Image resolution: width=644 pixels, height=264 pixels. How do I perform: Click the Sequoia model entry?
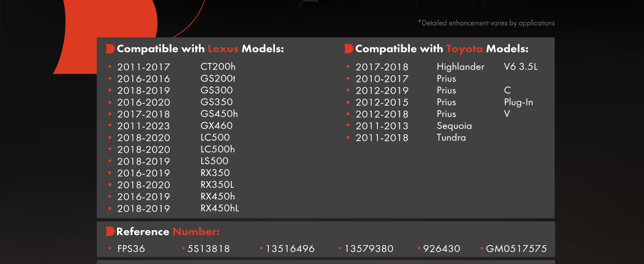click(454, 126)
